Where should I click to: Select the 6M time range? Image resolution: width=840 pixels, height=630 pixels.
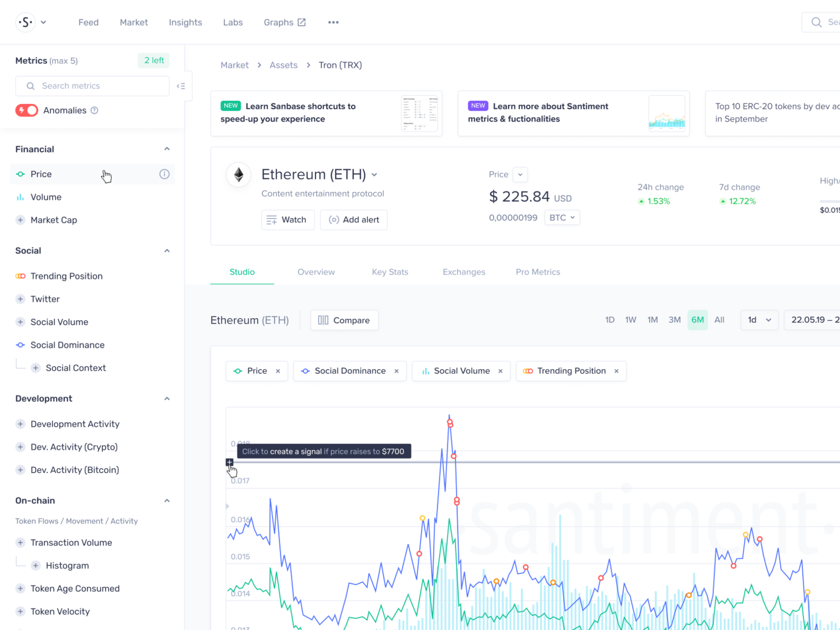(x=698, y=320)
